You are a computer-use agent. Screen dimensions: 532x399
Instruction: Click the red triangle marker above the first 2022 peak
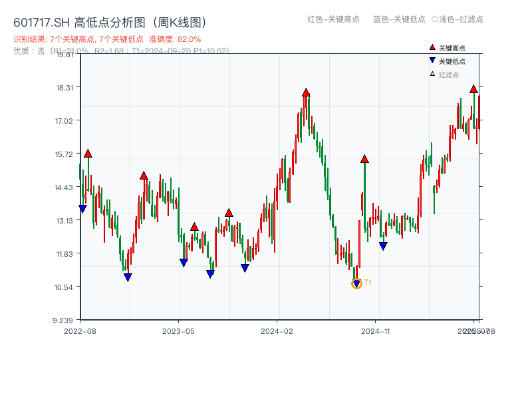click(88, 152)
